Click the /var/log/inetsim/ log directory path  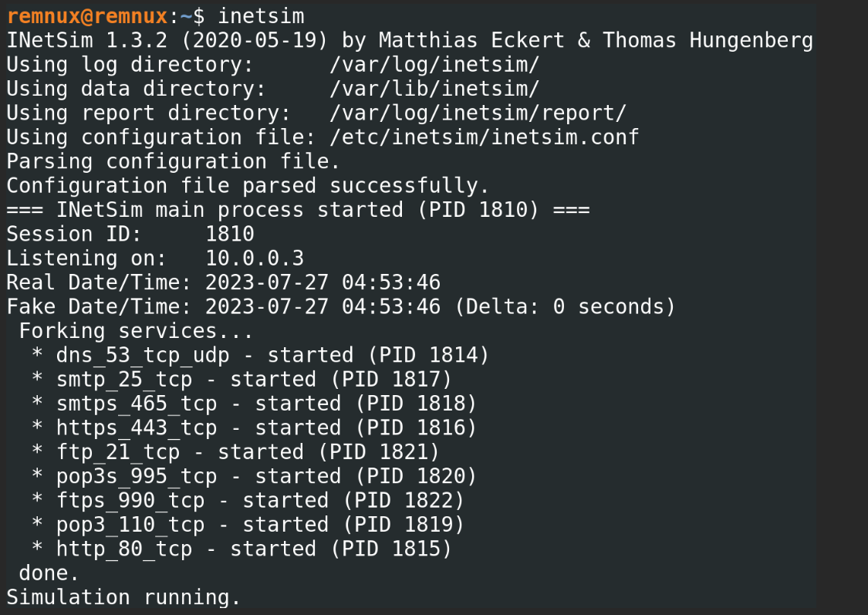[434, 64]
